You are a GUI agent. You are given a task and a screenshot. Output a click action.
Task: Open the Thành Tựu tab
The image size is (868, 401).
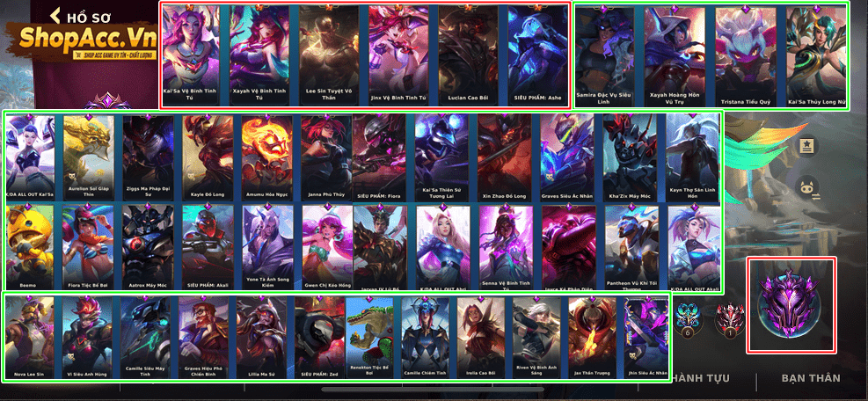point(701,378)
